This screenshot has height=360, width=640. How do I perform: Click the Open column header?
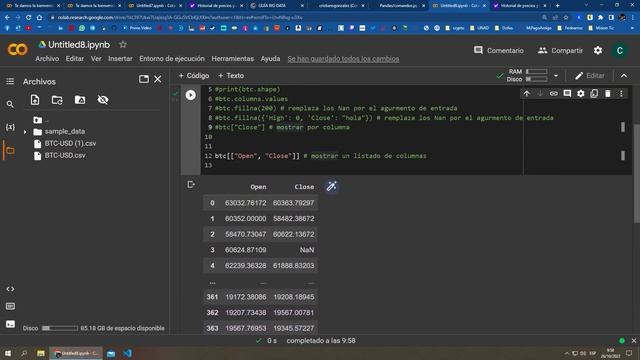(x=258, y=187)
